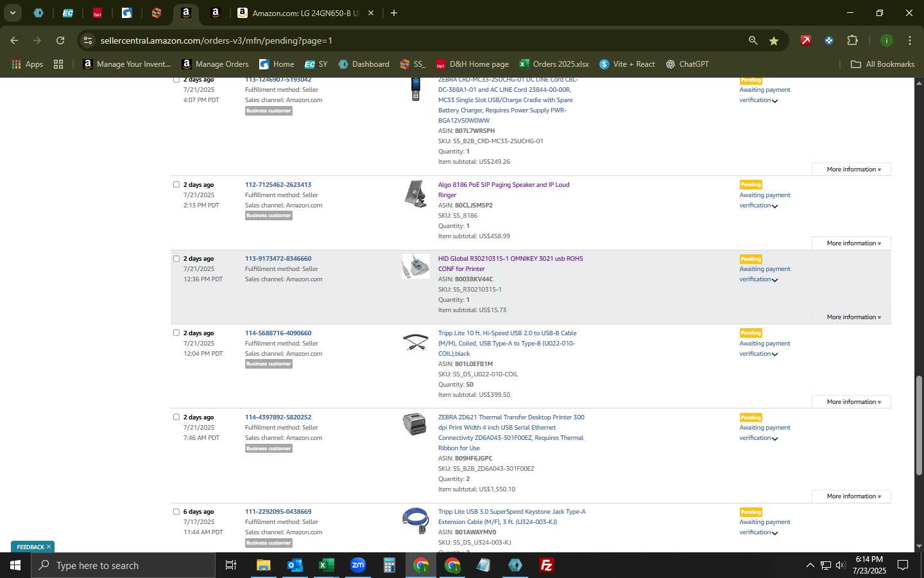Open FileZilla from the taskbar
The image size is (924, 578).
click(x=547, y=565)
